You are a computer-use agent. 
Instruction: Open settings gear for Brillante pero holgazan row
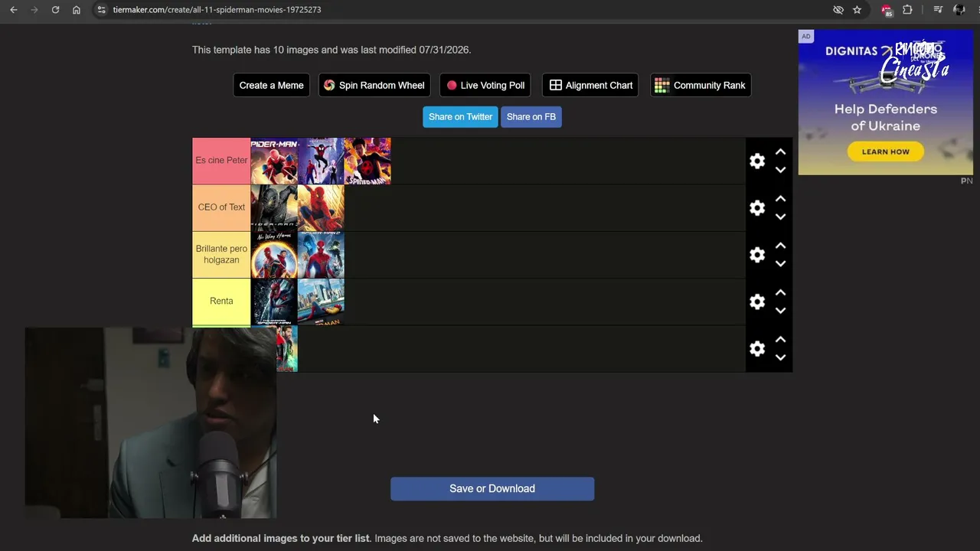click(757, 255)
